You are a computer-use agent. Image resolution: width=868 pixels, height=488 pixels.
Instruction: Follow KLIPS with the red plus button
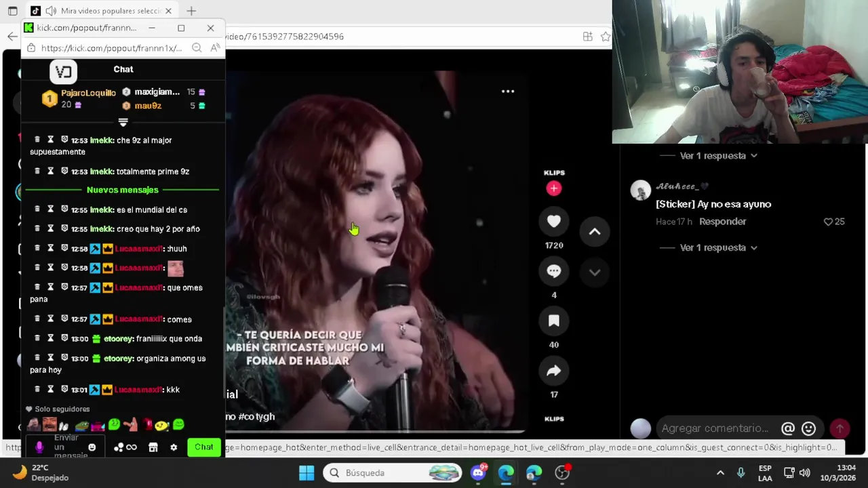[554, 188]
